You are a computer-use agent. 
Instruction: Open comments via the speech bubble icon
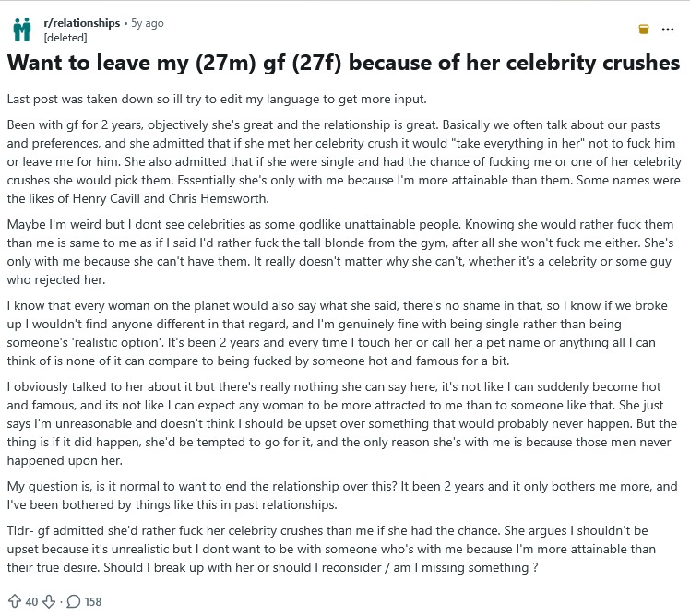click(x=74, y=601)
